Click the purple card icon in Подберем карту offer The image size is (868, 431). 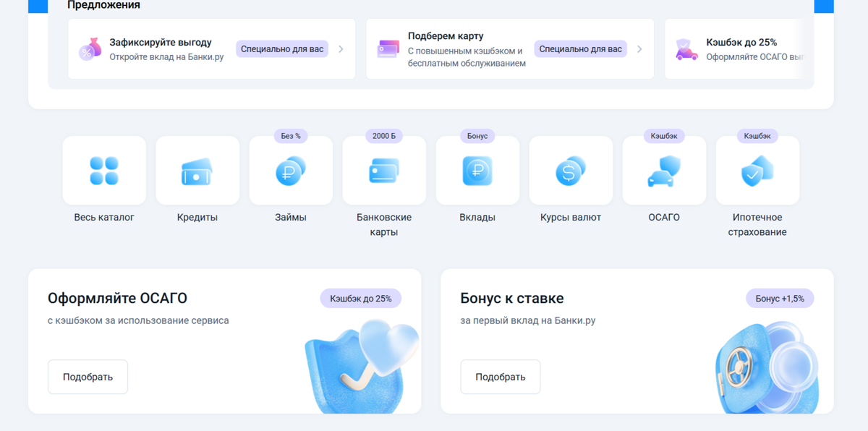point(388,49)
